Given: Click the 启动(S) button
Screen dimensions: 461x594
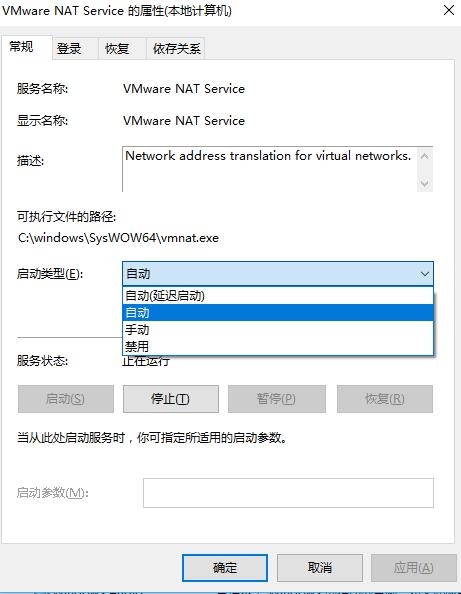Looking at the screenshot, I should click(66, 399).
